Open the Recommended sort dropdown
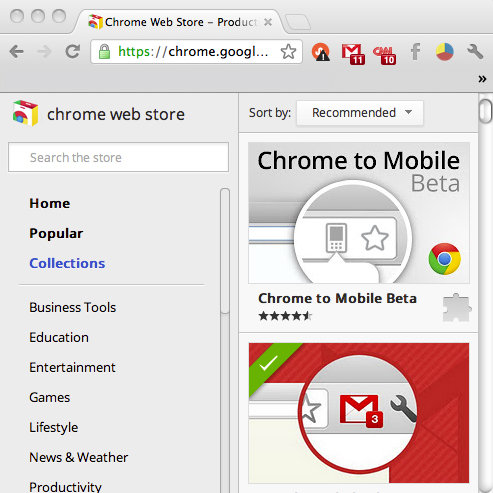Screen dimensions: 493x493 pyautogui.click(x=360, y=113)
